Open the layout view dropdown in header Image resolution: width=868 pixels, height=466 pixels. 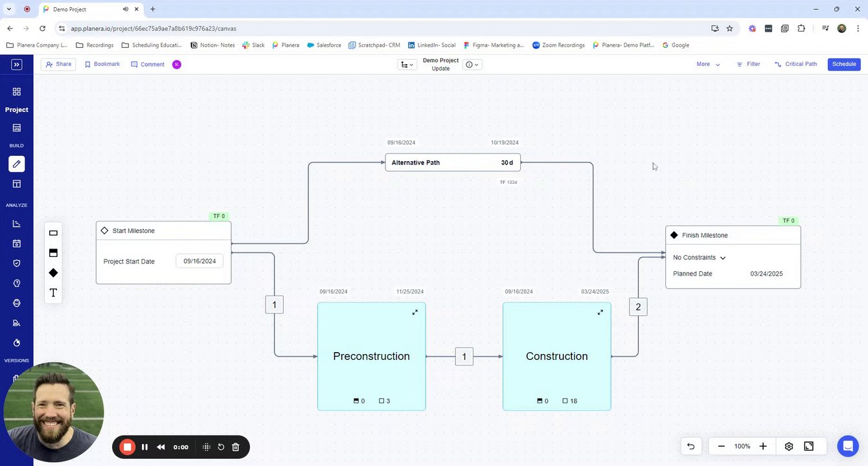(x=407, y=65)
